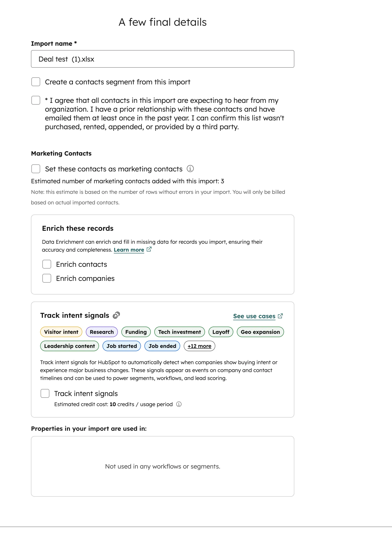Click the Funding signal tag
Viewport: 392px width, 538px height.
[136, 332]
